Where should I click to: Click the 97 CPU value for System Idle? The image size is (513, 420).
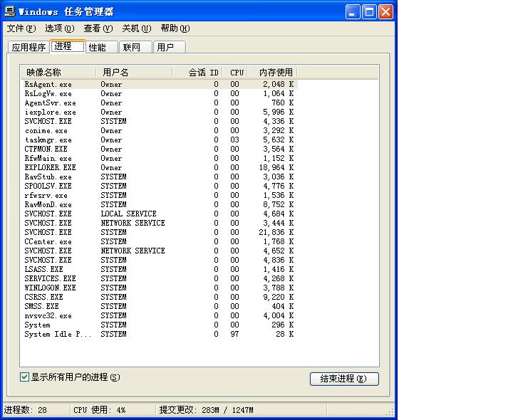234,334
